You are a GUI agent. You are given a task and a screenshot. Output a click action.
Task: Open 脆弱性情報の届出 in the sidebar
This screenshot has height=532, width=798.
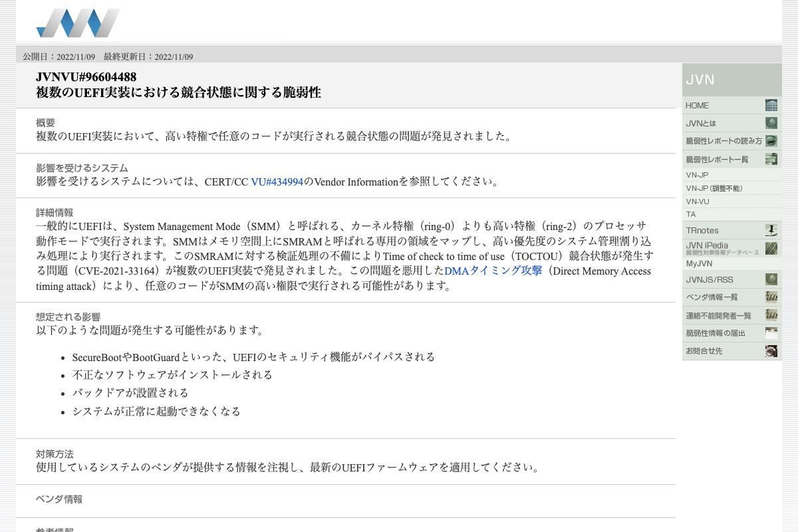pos(731,333)
